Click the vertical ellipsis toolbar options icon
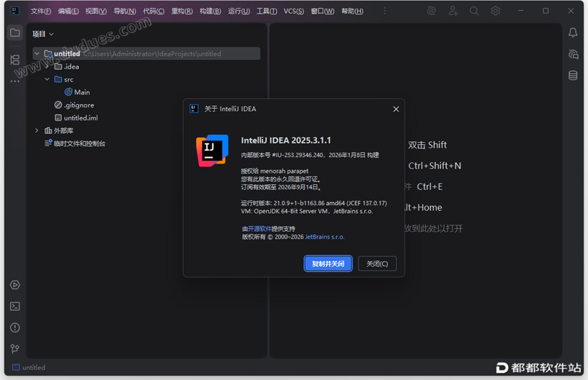588x380 pixels. (x=385, y=11)
